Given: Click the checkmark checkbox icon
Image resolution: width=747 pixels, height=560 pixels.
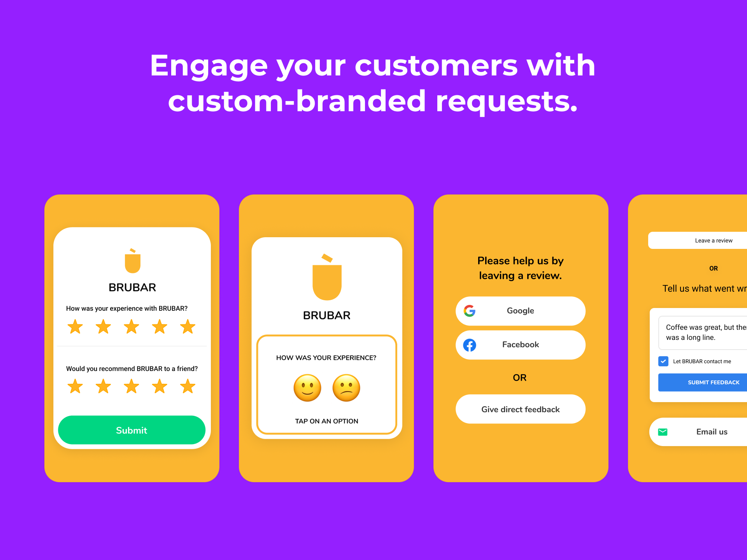Looking at the screenshot, I should click(663, 361).
